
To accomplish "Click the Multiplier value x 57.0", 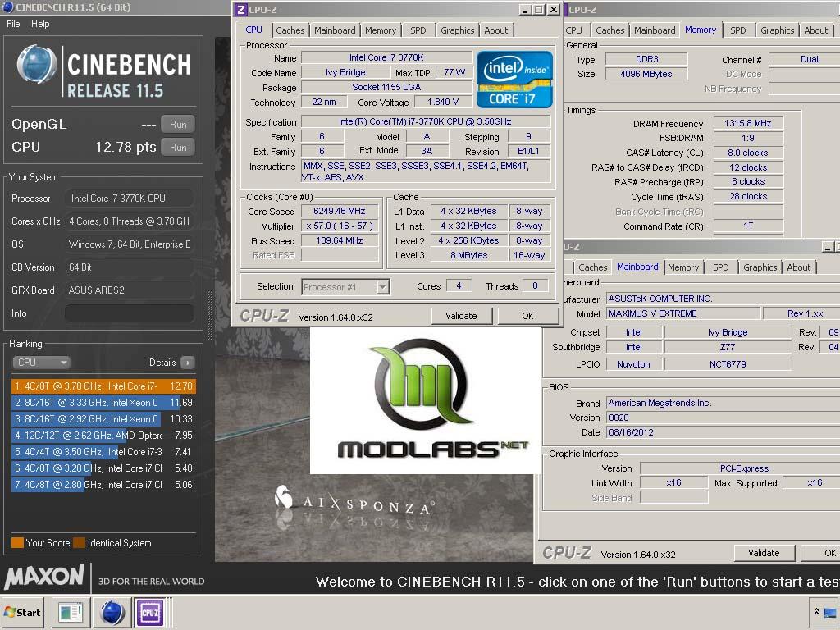I will [340, 226].
